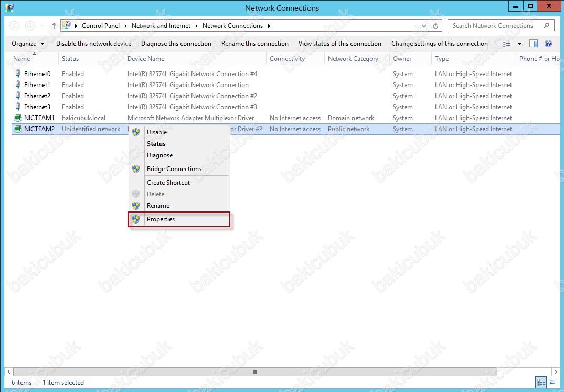Open the Organize dropdown menu

pyautogui.click(x=28, y=44)
